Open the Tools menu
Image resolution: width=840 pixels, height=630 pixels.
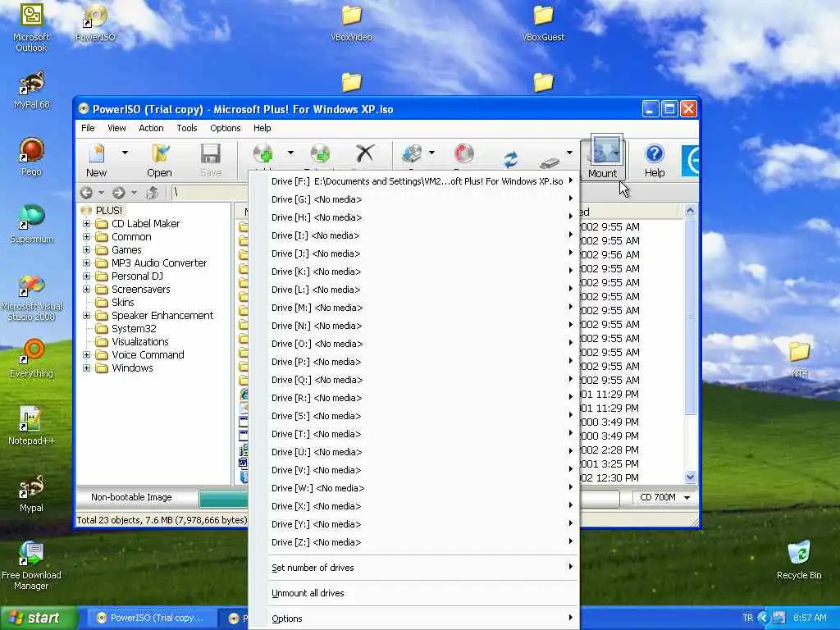point(187,128)
